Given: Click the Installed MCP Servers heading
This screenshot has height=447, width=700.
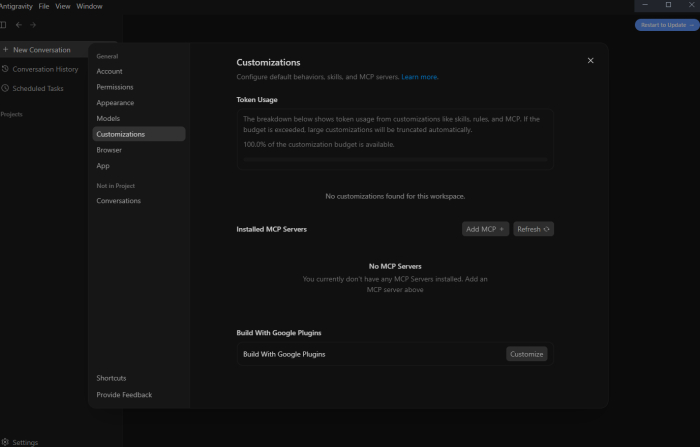Looking at the screenshot, I should coord(271,229).
